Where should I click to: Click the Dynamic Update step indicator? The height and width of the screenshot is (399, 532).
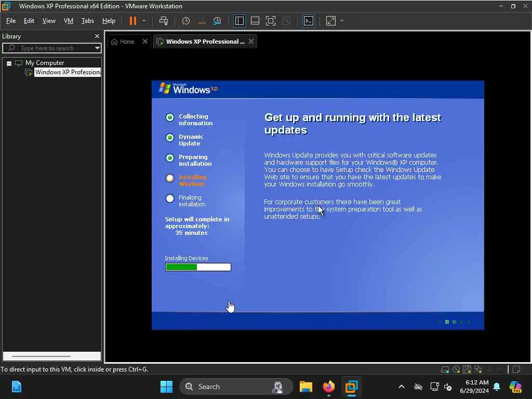click(170, 138)
